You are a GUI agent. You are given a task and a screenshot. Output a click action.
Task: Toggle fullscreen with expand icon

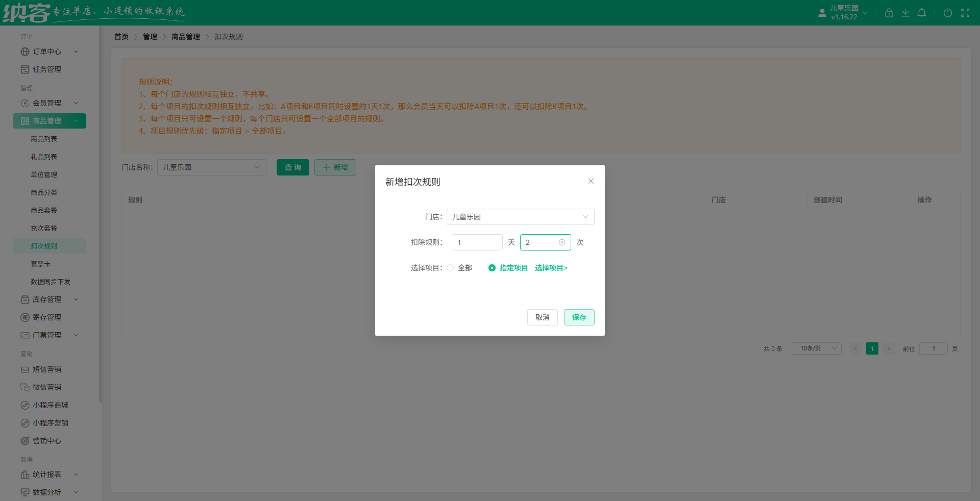[966, 13]
